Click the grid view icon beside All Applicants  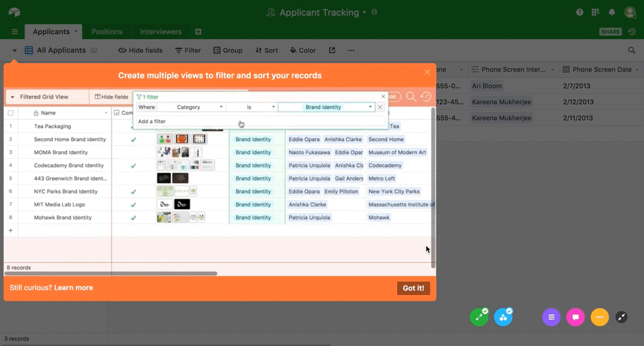29,50
